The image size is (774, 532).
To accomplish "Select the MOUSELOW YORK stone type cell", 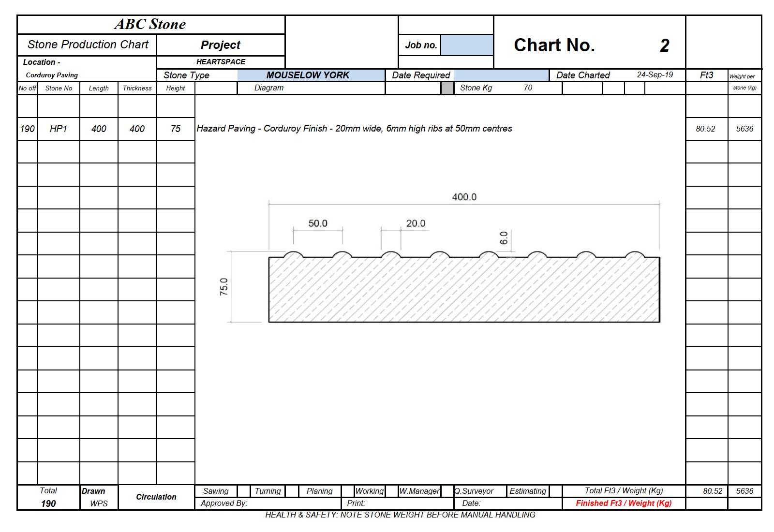I will [x=311, y=75].
